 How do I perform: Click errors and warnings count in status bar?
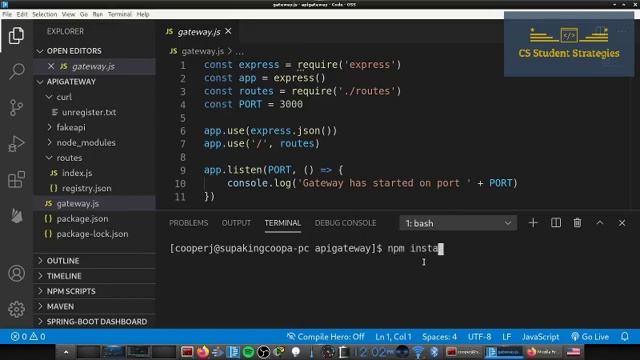click(x=28, y=337)
